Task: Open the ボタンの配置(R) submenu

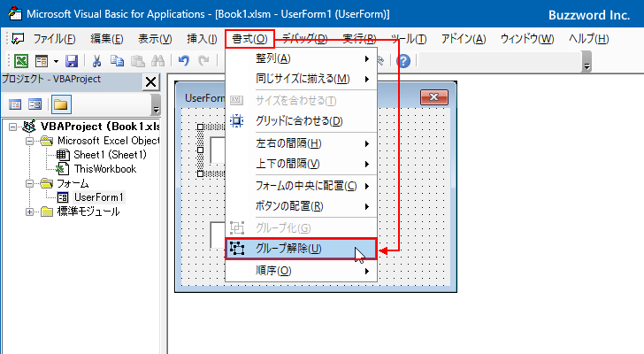Action: point(301,206)
